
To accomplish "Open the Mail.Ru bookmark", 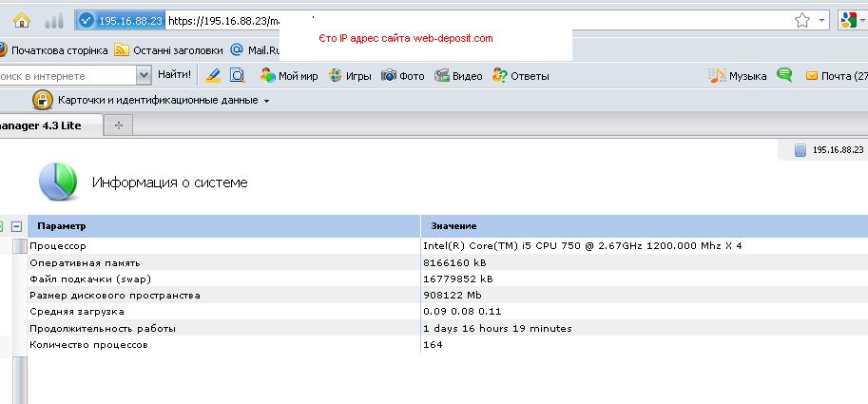I will [x=256, y=50].
